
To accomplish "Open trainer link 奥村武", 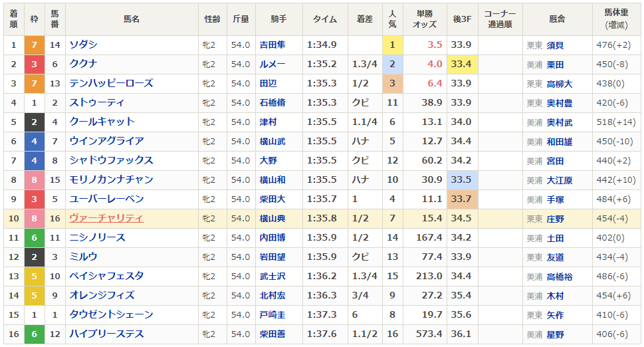I will pyautogui.click(x=560, y=123).
